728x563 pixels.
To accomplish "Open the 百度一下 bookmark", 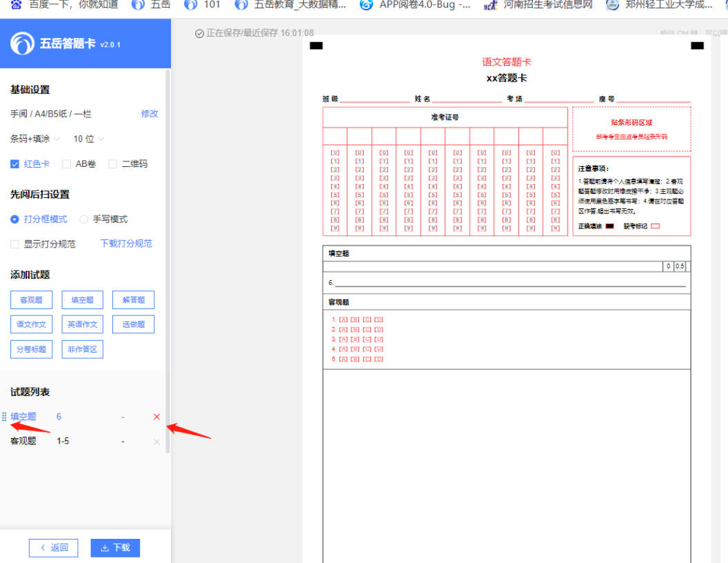I will [x=65, y=5].
